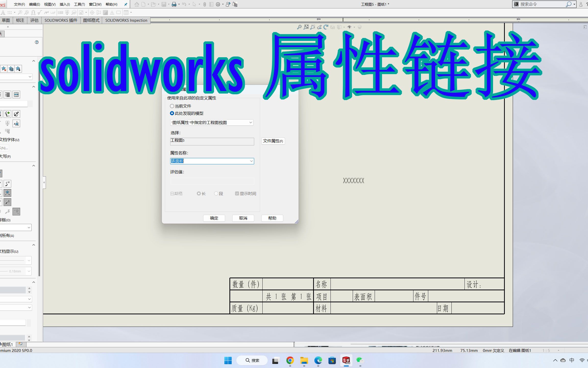The width and height of the screenshot is (588, 368).
Task: Select the 当前文件 radio button
Action: coord(172,106)
